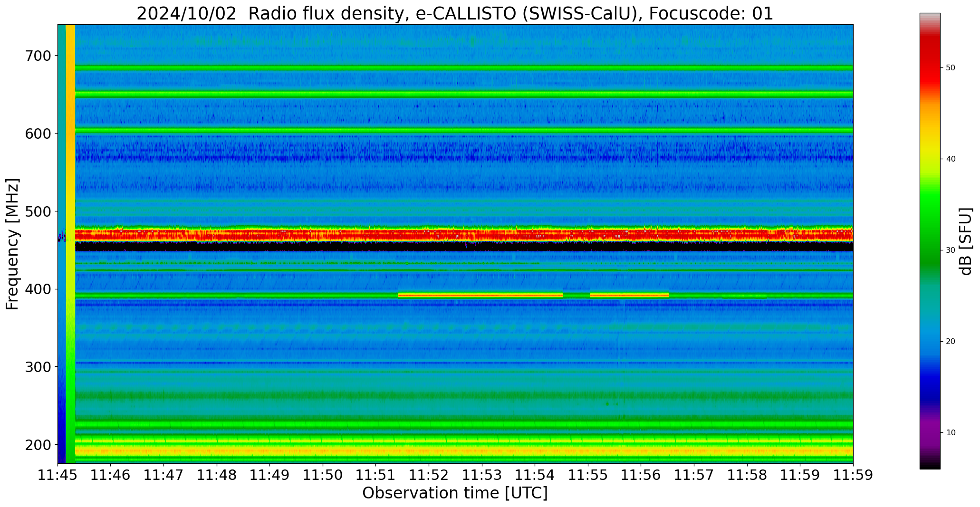Click the colorbar tick label 40
This screenshot has width=980, height=507.
951,159
